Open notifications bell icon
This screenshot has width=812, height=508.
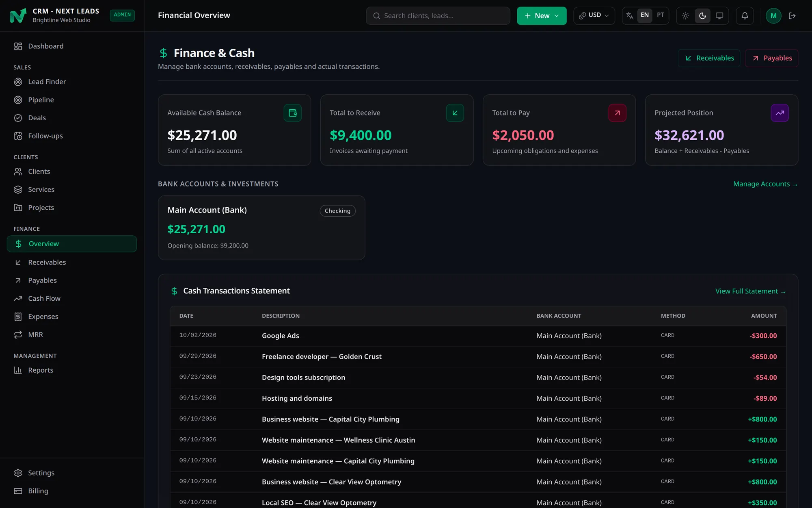pos(745,16)
